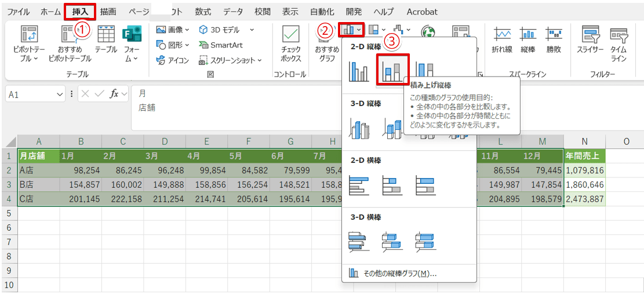
Task: Insert a win/loss sparkline (勝敗)
Action: pos(553,40)
